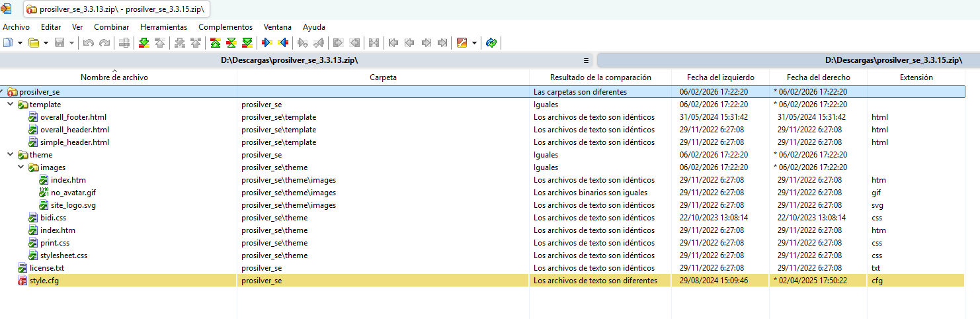The image size is (980, 319).
Task: Go to first difference icon
Action: (215, 43)
